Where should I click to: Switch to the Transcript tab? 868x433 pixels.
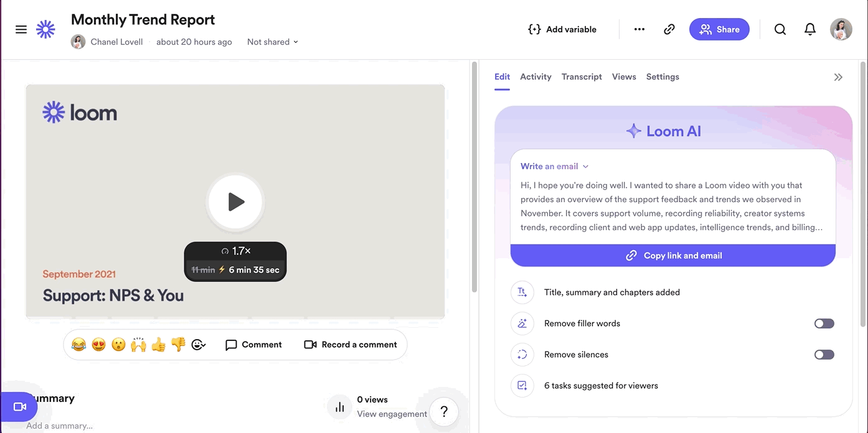581,77
